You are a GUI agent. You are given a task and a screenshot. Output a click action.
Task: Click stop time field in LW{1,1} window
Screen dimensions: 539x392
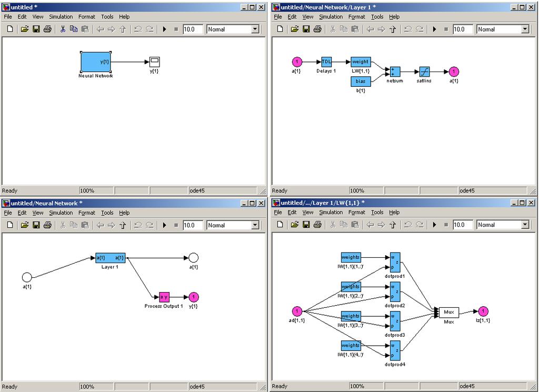463,225
